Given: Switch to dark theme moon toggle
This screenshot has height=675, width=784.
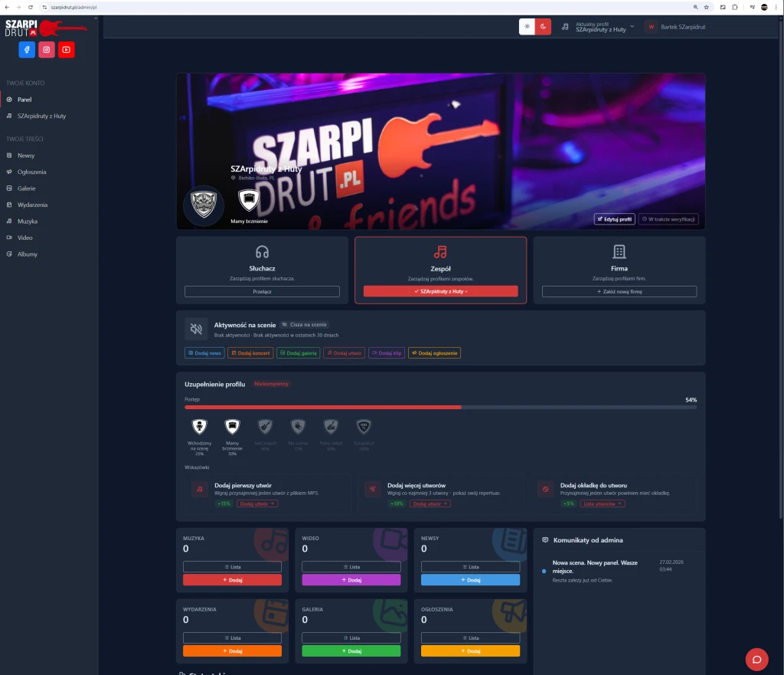Looking at the screenshot, I should (543, 27).
